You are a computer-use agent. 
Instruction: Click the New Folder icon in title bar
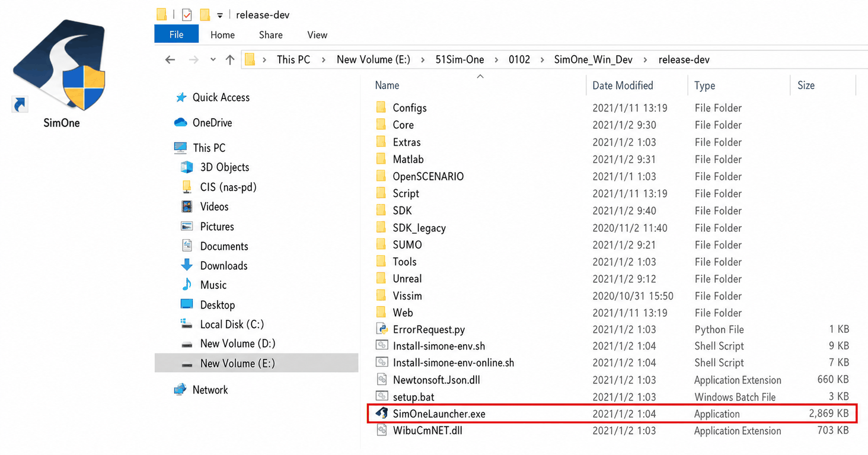coord(205,15)
